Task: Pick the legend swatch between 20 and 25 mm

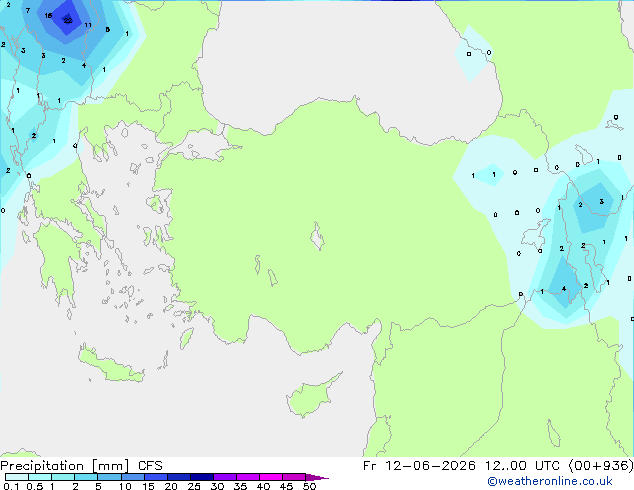Action: 179,477
